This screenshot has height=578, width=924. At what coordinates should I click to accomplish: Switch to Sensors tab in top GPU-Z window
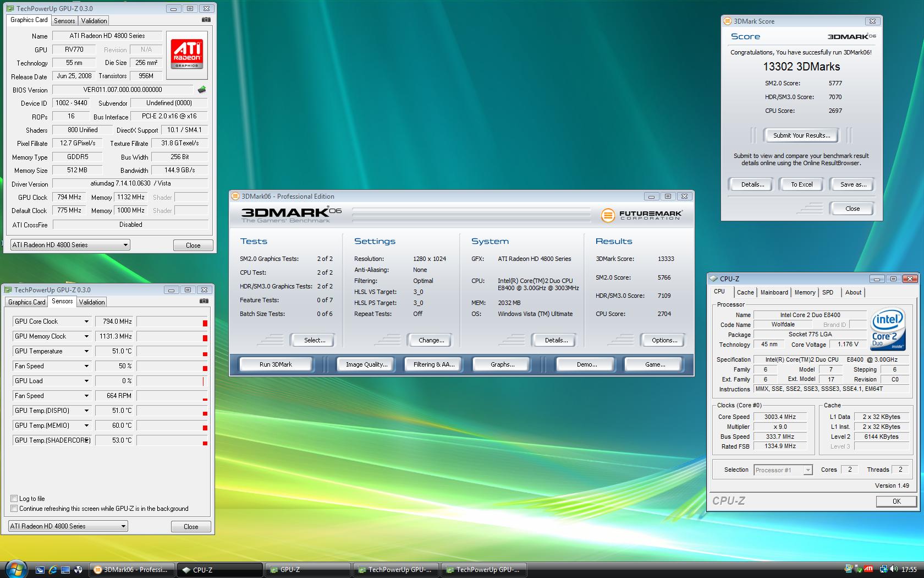coord(64,21)
